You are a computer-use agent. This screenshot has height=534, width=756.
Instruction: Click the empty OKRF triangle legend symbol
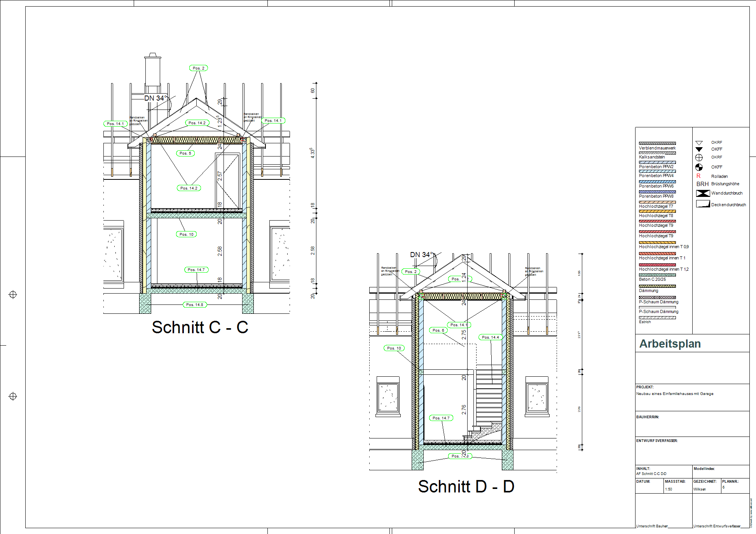(699, 143)
